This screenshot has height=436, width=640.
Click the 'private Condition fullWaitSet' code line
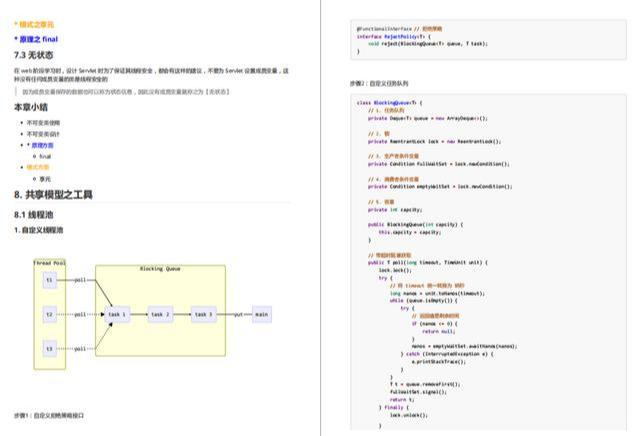pos(439,164)
